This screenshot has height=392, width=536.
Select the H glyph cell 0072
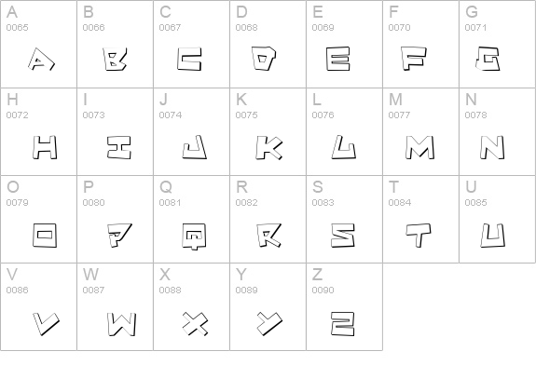click(x=45, y=147)
